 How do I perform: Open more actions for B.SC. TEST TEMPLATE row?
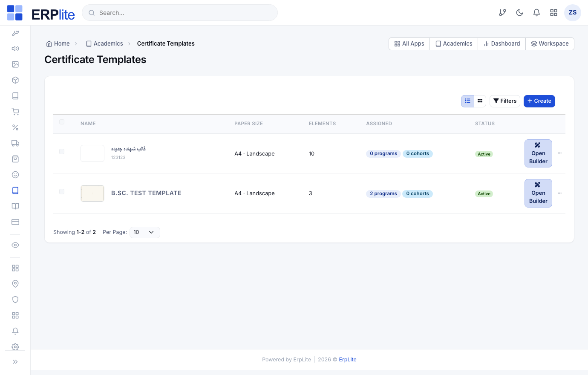click(x=559, y=193)
